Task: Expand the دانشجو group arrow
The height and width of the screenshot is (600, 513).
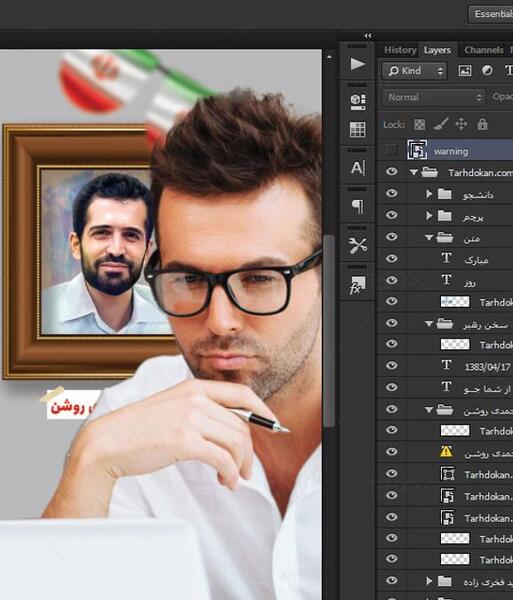Action: point(429,194)
